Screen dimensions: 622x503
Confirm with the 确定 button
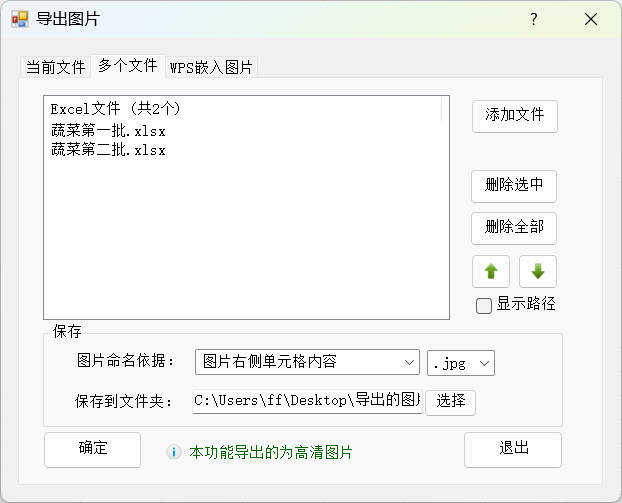[x=93, y=448]
